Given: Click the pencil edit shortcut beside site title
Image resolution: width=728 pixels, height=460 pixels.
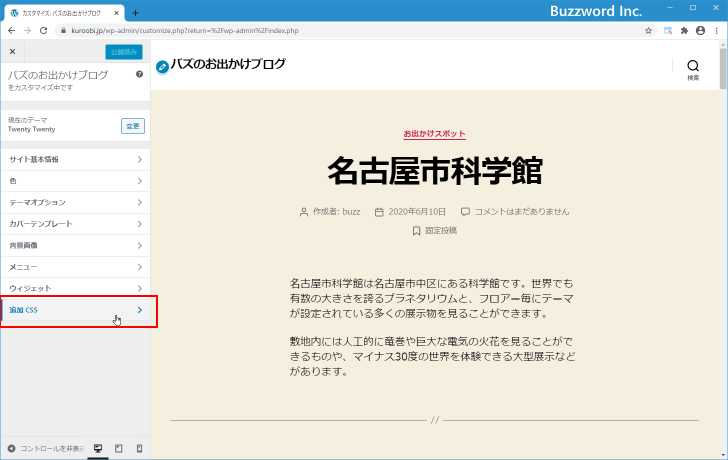Looking at the screenshot, I should tap(162, 67).
